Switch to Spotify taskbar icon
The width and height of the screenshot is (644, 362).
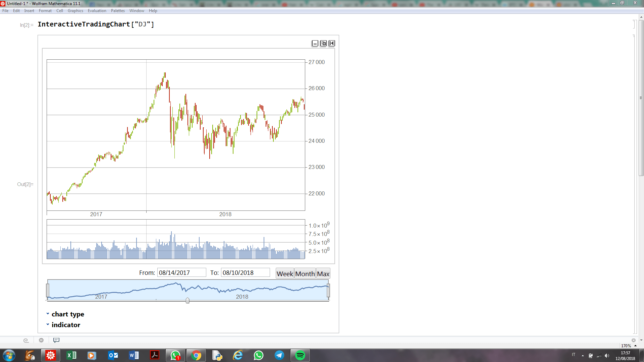(x=300, y=355)
